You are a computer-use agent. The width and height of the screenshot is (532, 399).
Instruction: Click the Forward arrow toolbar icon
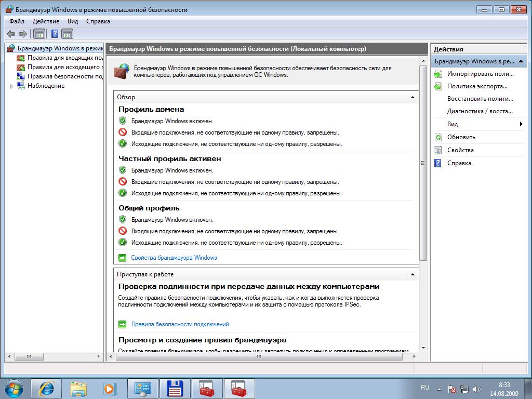click(x=23, y=34)
